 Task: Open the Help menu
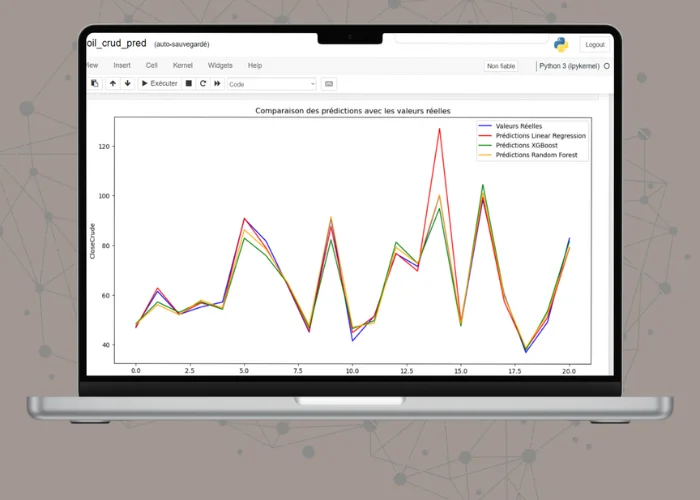pyautogui.click(x=255, y=65)
